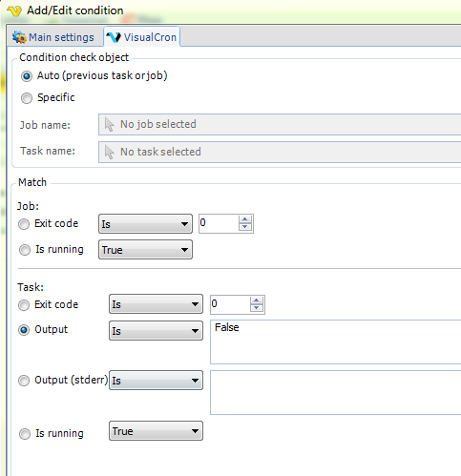
Task: Click the Output (stderr) text area
Action: (336, 392)
